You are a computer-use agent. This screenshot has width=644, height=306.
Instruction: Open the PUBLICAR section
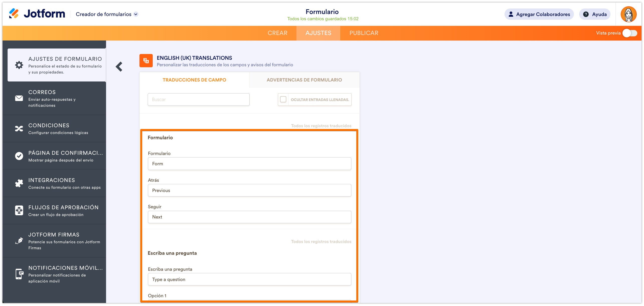coord(364,33)
